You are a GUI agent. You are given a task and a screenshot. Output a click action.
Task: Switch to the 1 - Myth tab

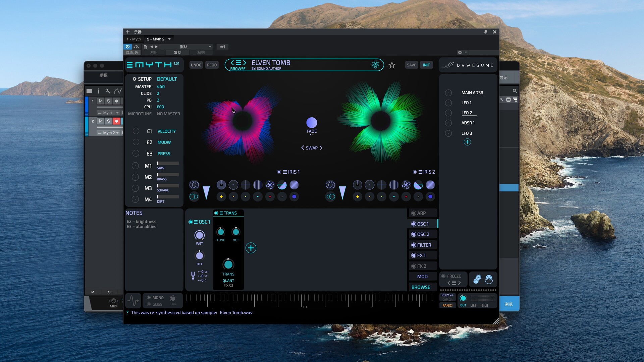tap(133, 39)
